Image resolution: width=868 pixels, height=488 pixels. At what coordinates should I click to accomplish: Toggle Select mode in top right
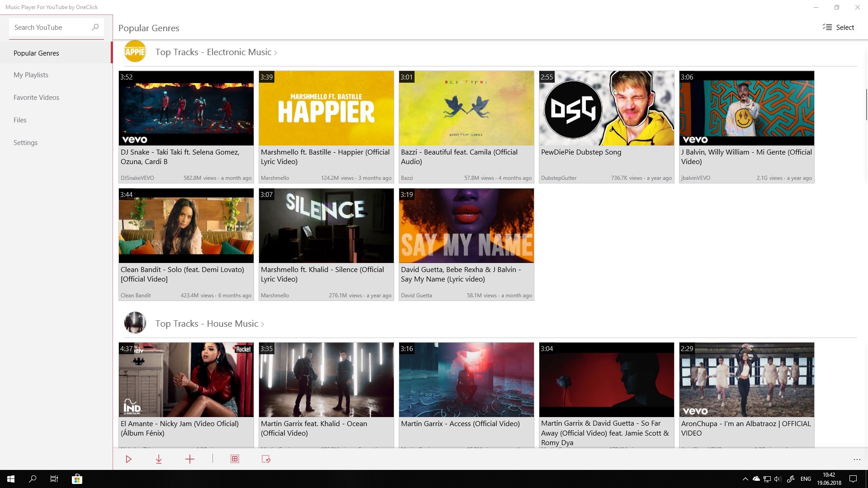tap(838, 27)
